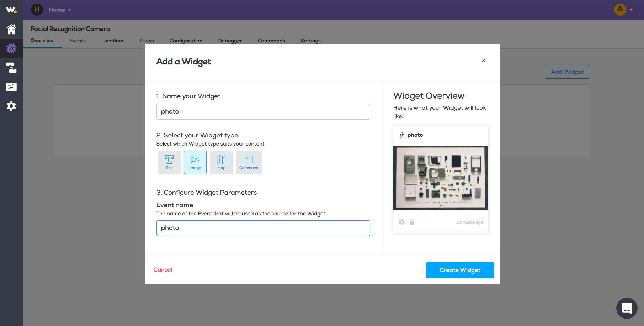Viewport: 644px width, 326px height.
Task: Select the devices bug icon in sidebar
Action: 11,48
